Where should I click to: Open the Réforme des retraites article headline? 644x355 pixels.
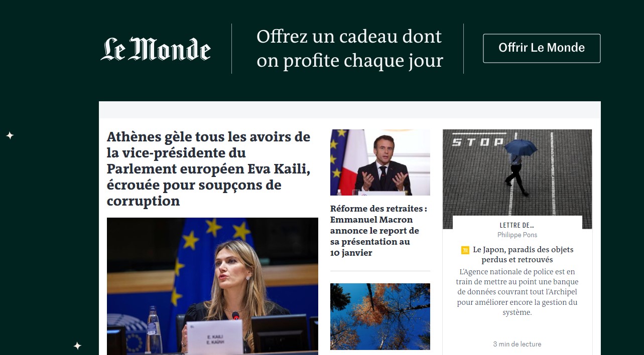pyautogui.click(x=379, y=231)
